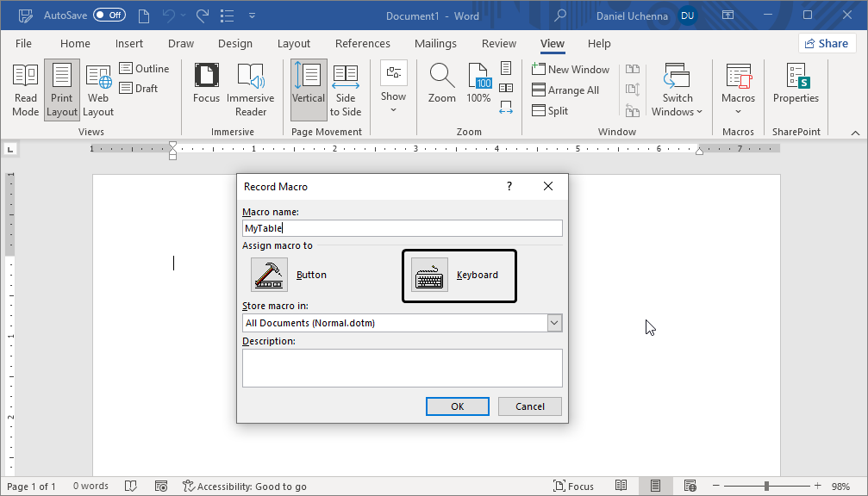Open the Review tab
868x496 pixels.
click(x=498, y=43)
